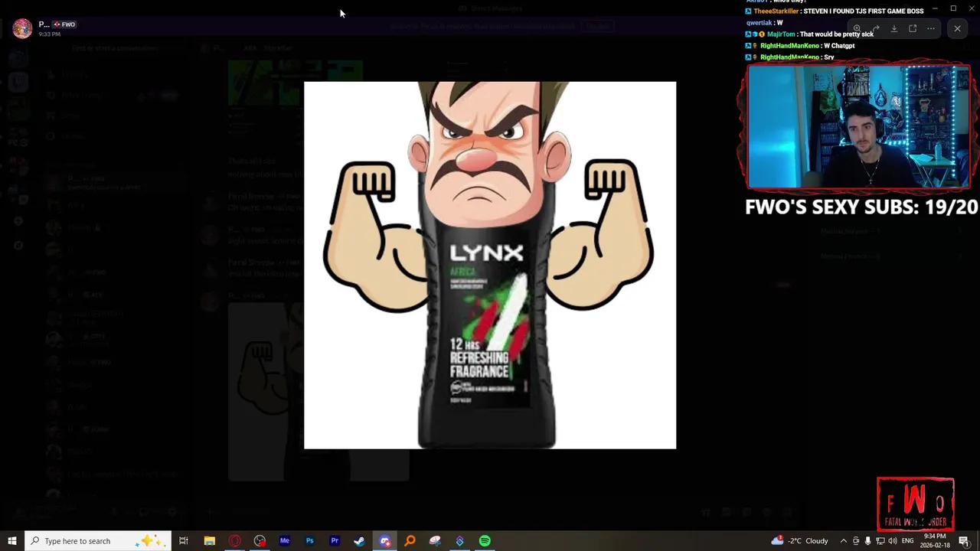Forward the image using the arrow icon

[875, 28]
